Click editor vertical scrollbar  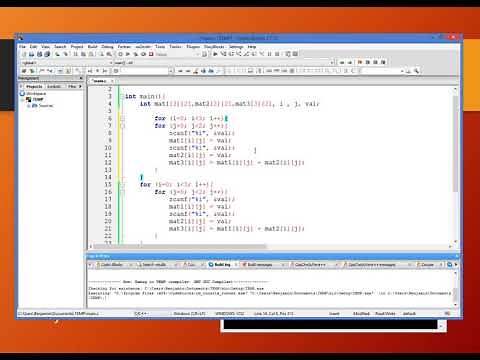[x=455, y=143]
